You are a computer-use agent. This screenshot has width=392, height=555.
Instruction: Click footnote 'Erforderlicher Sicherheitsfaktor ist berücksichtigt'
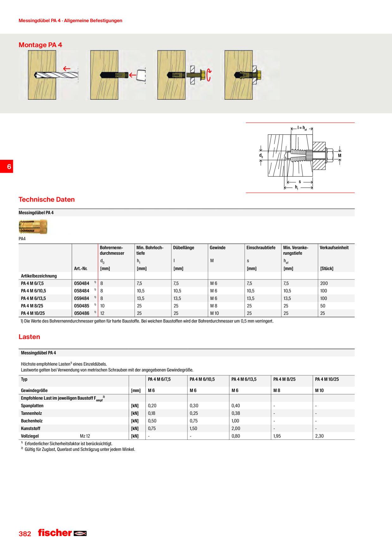67,444
